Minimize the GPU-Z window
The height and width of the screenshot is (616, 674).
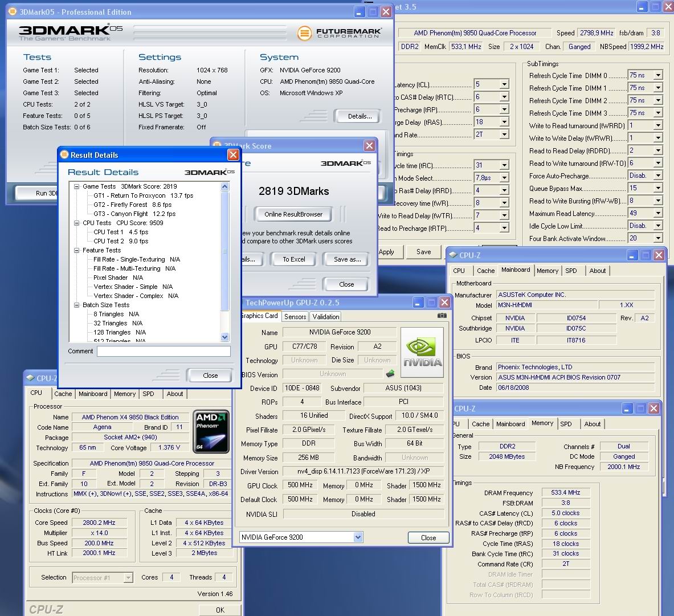(418, 303)
